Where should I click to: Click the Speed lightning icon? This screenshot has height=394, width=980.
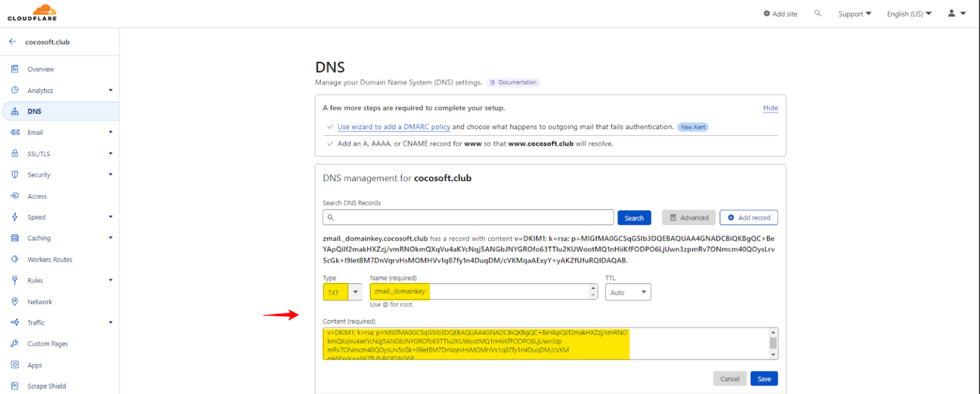pyautogui.click(x=15, y=217)
